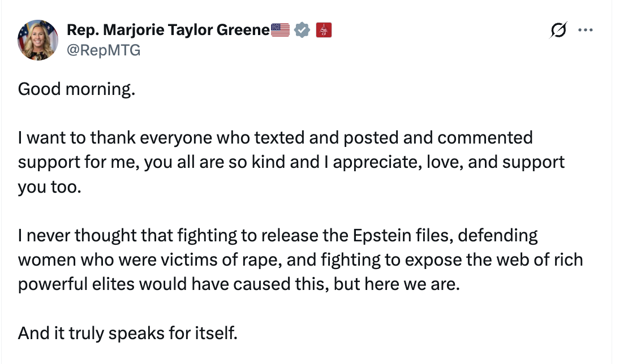
Task: Open the Rep. Marjorie Taylor Greene display name
Action: [x=168, y=30]
